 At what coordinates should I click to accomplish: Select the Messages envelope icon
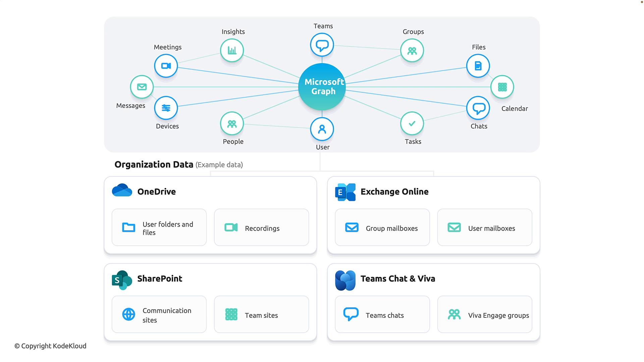142,87
